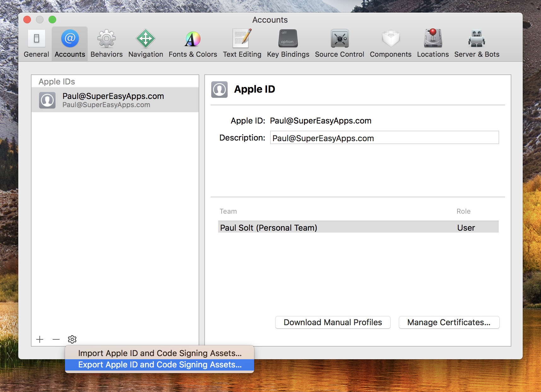Open the Behaviors settings
Screen dimensions: 541x392
point(106,43)
